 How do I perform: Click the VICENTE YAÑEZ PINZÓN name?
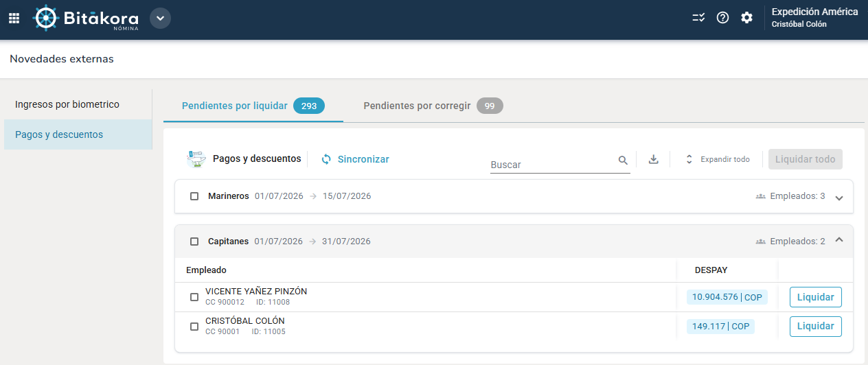point(256,292)
